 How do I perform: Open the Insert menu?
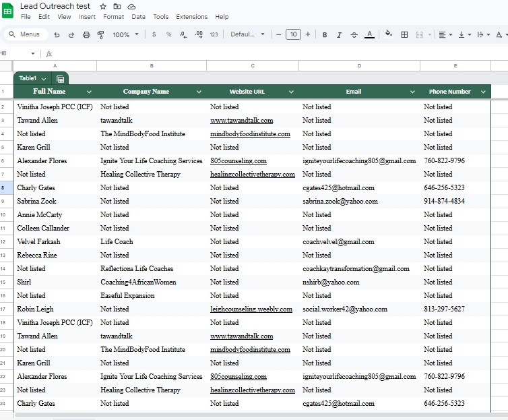click(x=87, y=17)
